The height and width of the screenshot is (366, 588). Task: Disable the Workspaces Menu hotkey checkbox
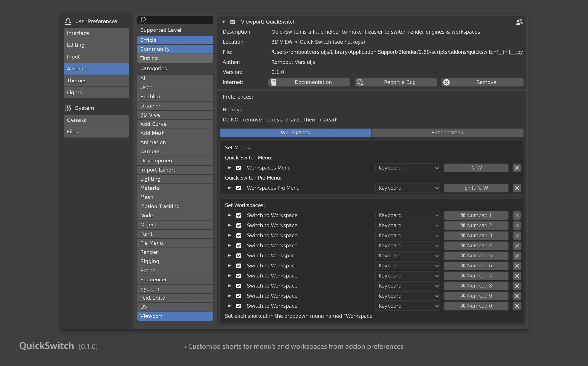pos(239,167)
